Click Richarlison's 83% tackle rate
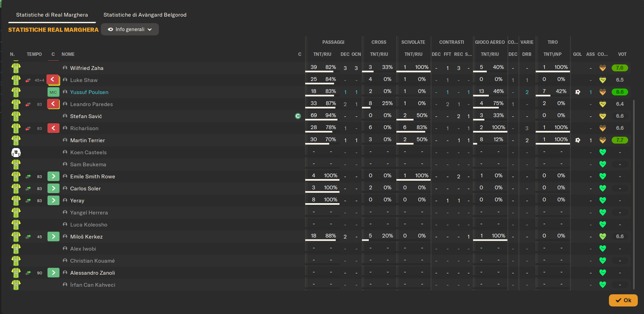 pos(423,128)
